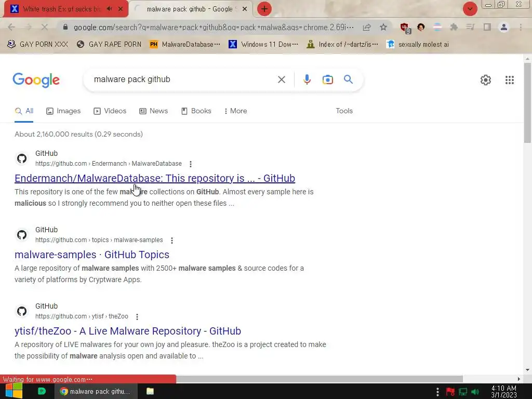Switch to the Videos tab
Image resolution: width=532 pixels, height=399 pixels.
pyautogui.click(x=110, y=111)
